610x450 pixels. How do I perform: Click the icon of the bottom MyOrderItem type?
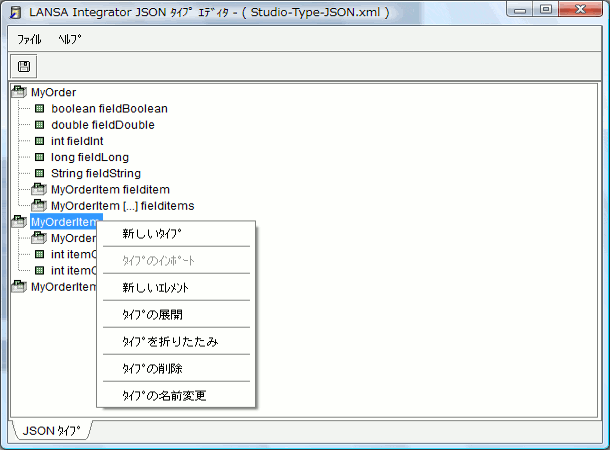click(19, 287)
